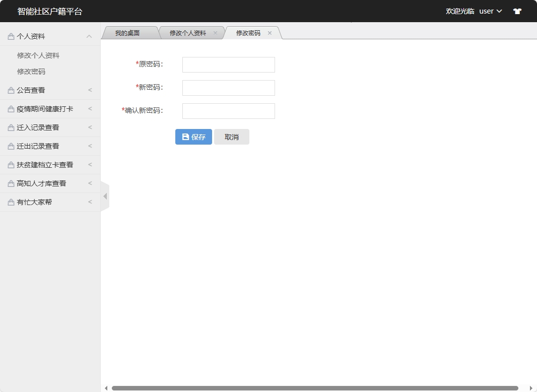Screen dimensions: 537x392
Task: Expand the 有忙大家帮 menu chevron
Action: coord(90,202)
